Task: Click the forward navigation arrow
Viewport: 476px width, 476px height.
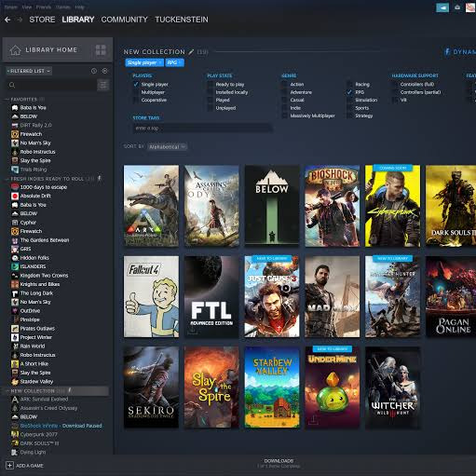Action: (x=20, y=20)
